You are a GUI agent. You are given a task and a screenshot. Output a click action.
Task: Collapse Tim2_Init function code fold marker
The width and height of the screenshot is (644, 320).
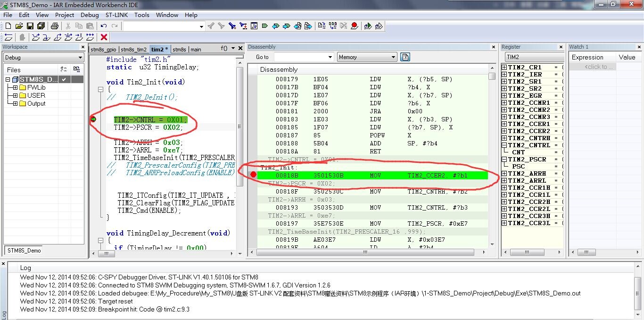pos(100,89)
